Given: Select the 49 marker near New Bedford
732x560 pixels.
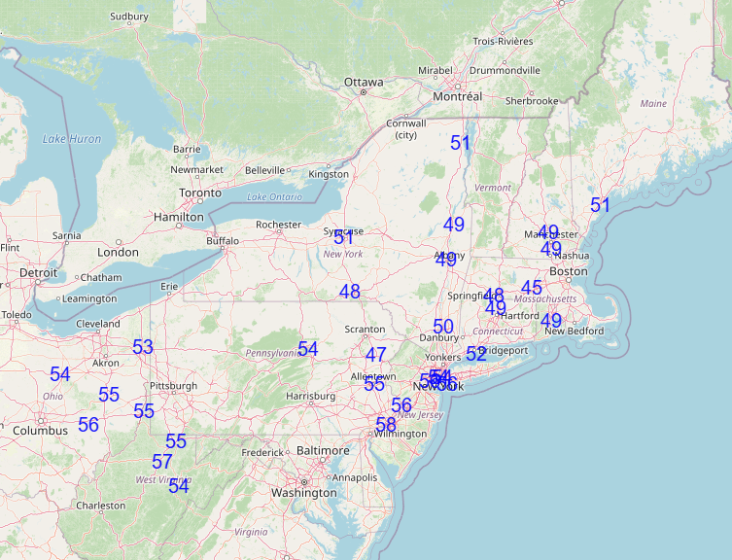Looking at the screenshot, I should click(551, 321).
